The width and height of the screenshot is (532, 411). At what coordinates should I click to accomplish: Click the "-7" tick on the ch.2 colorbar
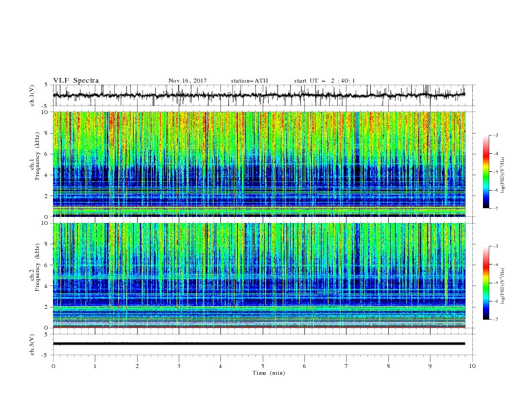[496, 320]
